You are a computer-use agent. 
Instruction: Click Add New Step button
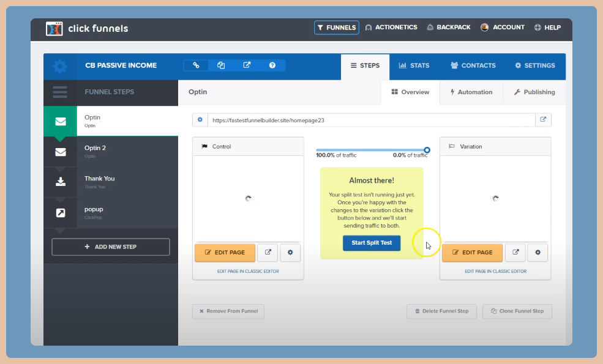point(111,247)
